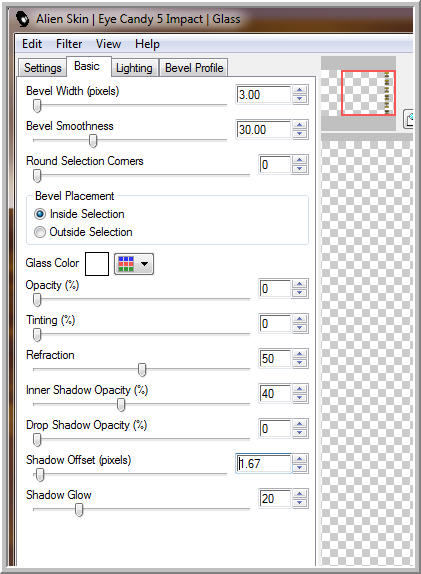The width and height of the screenshot is (421, 574).
Task: Increase Bevel Width with up arrow
Action: (300, 90)
